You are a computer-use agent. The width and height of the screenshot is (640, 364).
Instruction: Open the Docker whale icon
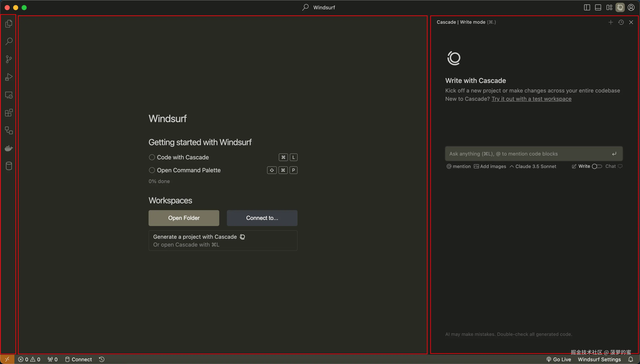coord(9,148)
